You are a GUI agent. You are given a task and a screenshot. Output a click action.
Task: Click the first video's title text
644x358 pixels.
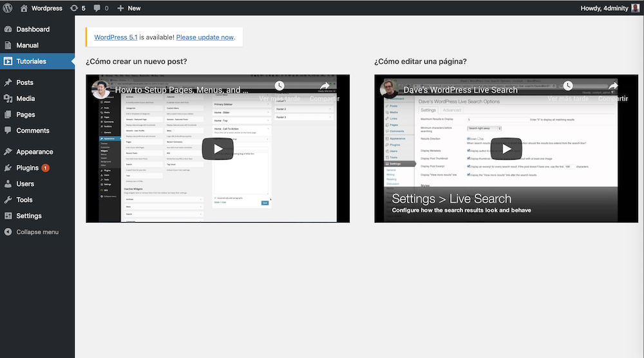tap(182, 90)
